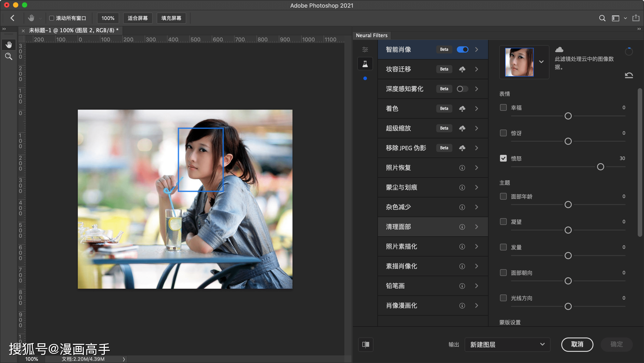Select the 清理面部 filter row
The width and height of the screenshot is (644, 363).
[433, 227]
